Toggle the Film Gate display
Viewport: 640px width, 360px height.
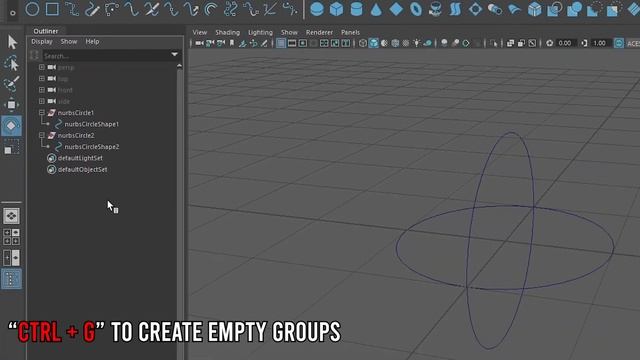[292, 43]
